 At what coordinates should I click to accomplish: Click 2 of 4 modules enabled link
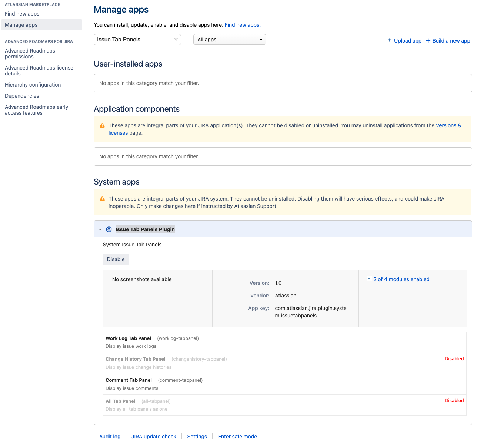point(401,279)
